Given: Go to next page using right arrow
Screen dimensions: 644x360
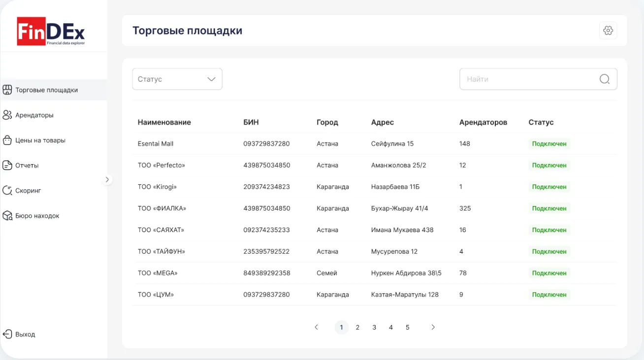Looking at the screenshot, I should (433, 328).
